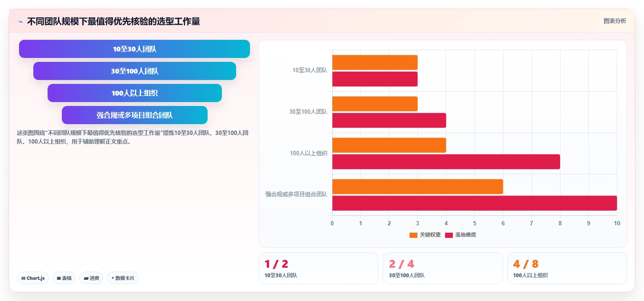Click orange bar for 100人以上组织
644x301 pixels.
point(389,145)
